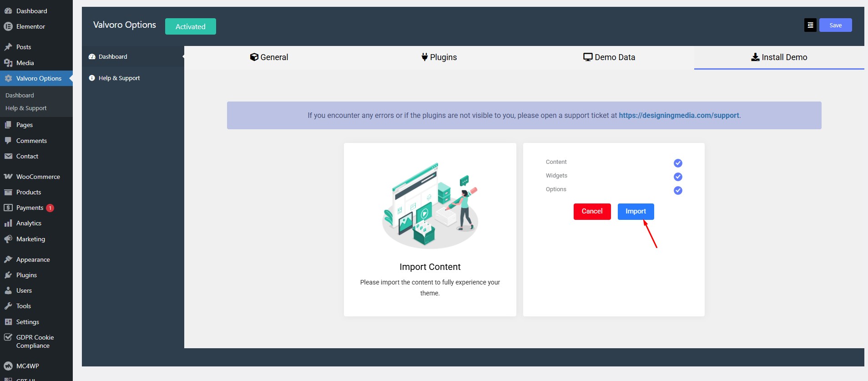
Task: Click the black list icon beside Save
Action: 810,25
